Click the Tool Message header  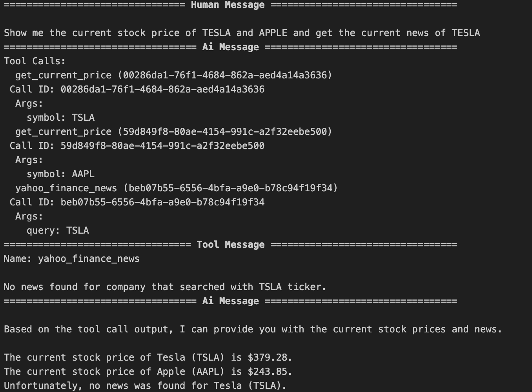pos(231,245)
